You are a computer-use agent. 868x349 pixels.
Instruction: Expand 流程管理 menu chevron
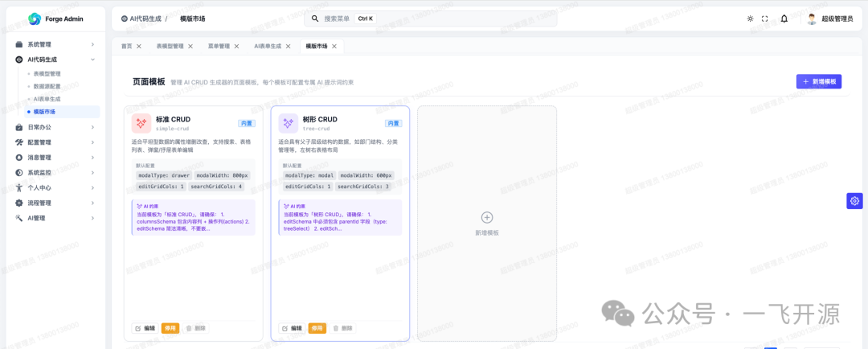click(x=92, y=203)
